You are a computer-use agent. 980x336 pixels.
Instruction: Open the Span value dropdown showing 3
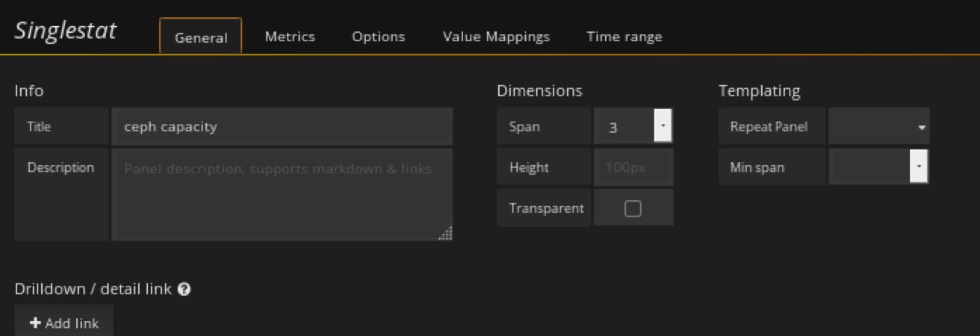(624, 127)
